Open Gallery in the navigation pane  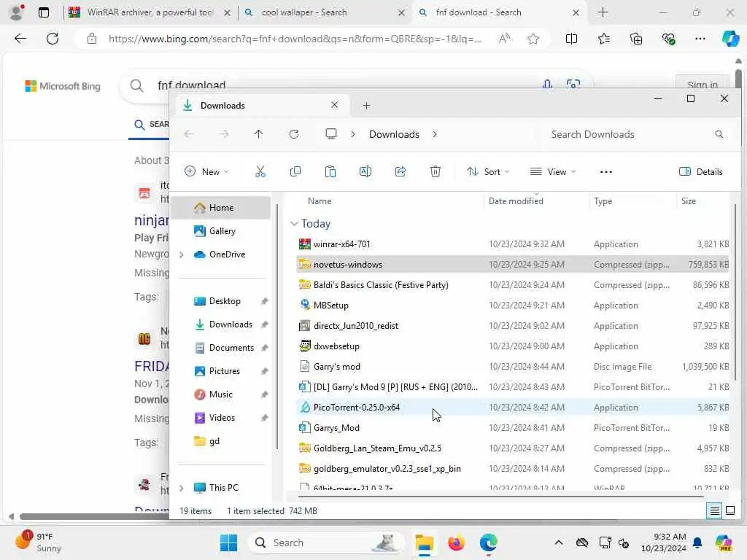pos(221,231)
